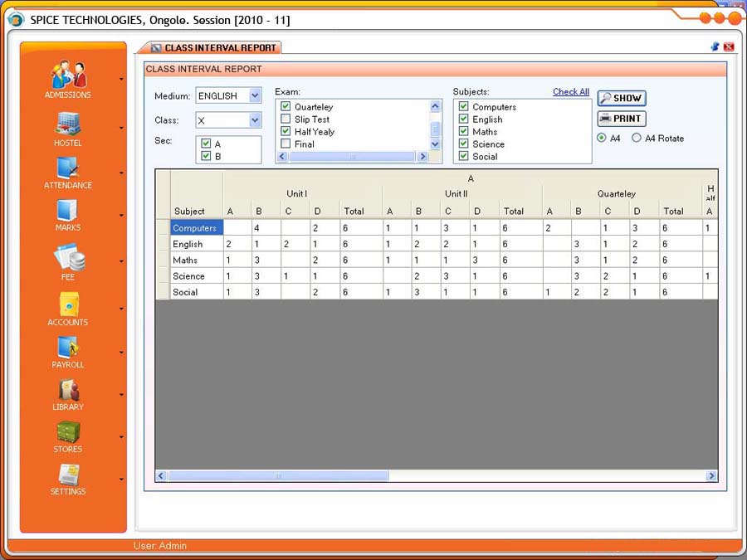Select the A4 Rotate radio option
The height and width of the screenshot is (560, 747).
coord(637,139)
